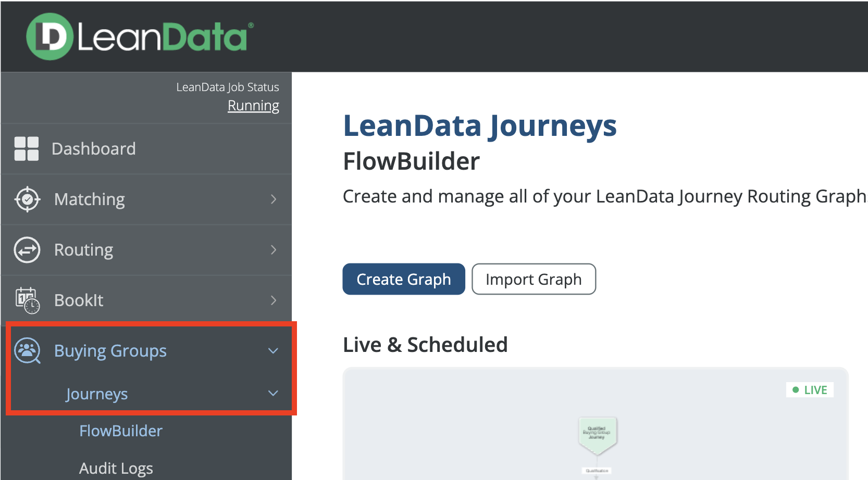The image size is (868, 480).
Task: Collapse the Journeys submenu chevron
Action: (x=273, y=394)
